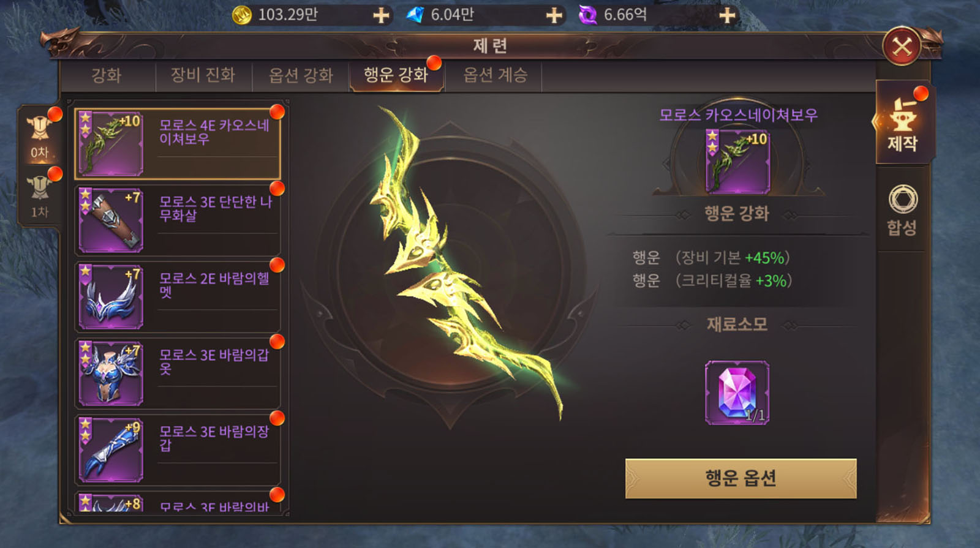This screenshot has height=548, width=980.
Task: Close the 제련 window with red X
Action: coord(902,46)
